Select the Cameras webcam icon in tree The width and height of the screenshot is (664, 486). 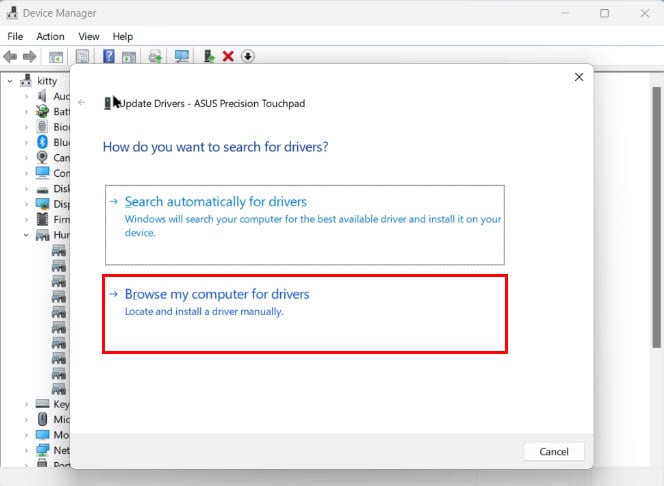coord(42,157)
